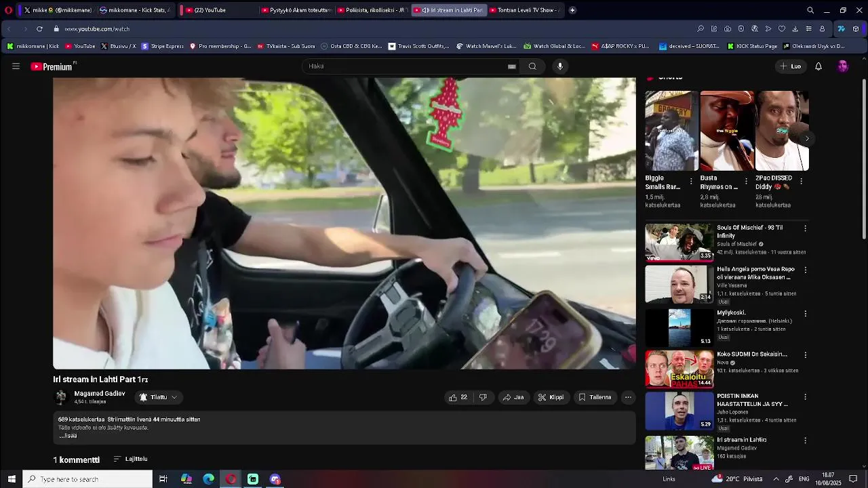Open Koko SUOMI video options menu

[805, 355]
